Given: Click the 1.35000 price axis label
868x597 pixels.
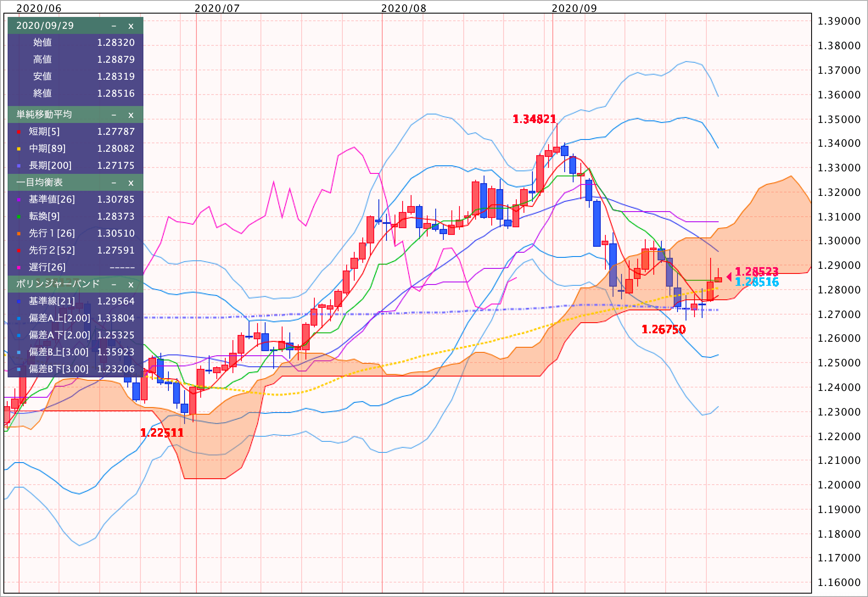Looking at the screenshot, I should click(x=839, y=119).
